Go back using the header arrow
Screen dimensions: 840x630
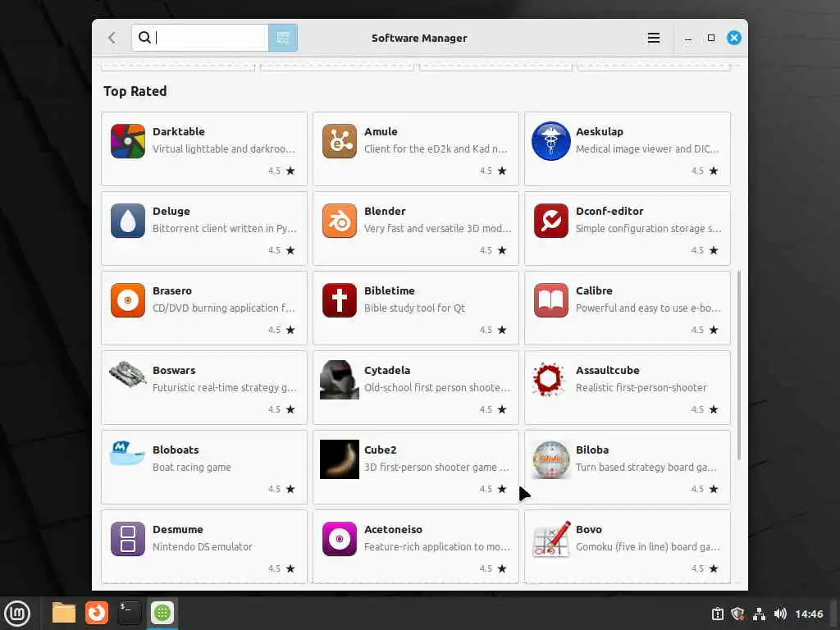point(112,38)
